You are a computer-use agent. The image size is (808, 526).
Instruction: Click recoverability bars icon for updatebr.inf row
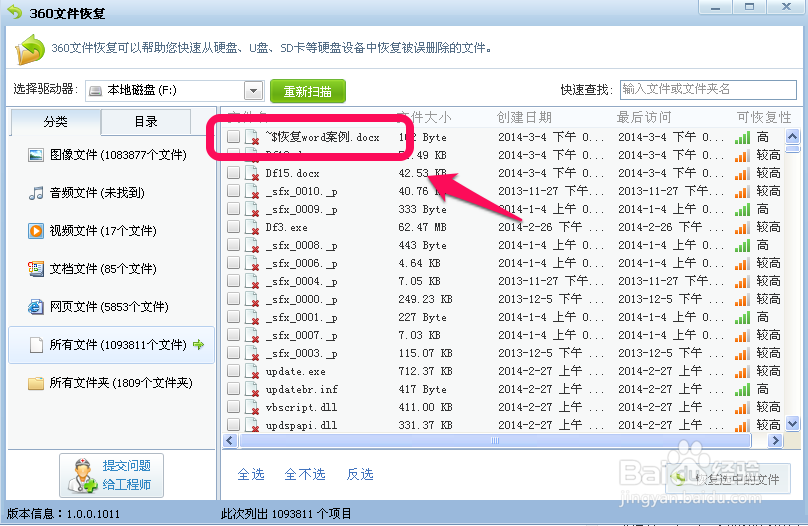click(742, 390)
